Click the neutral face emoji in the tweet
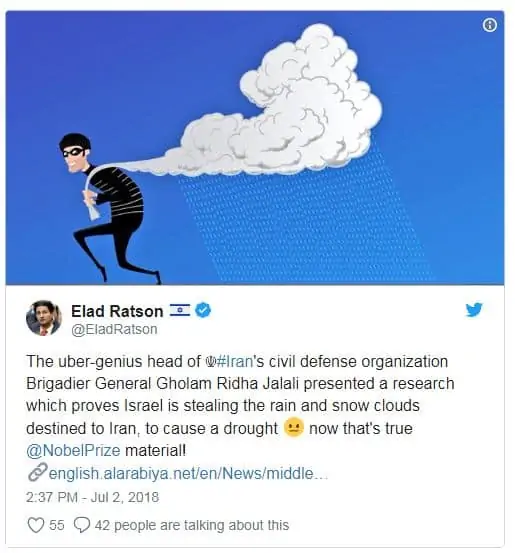Image resolution: width=515 pixels, height=553 pixels. point(294,427)
